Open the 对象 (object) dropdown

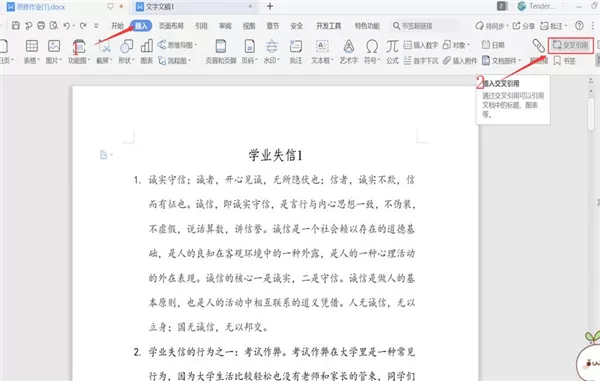[x=456, y=45]
